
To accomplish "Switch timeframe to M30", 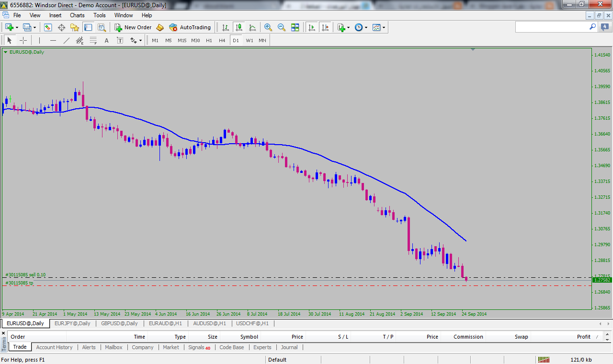I will pos(195,40).
